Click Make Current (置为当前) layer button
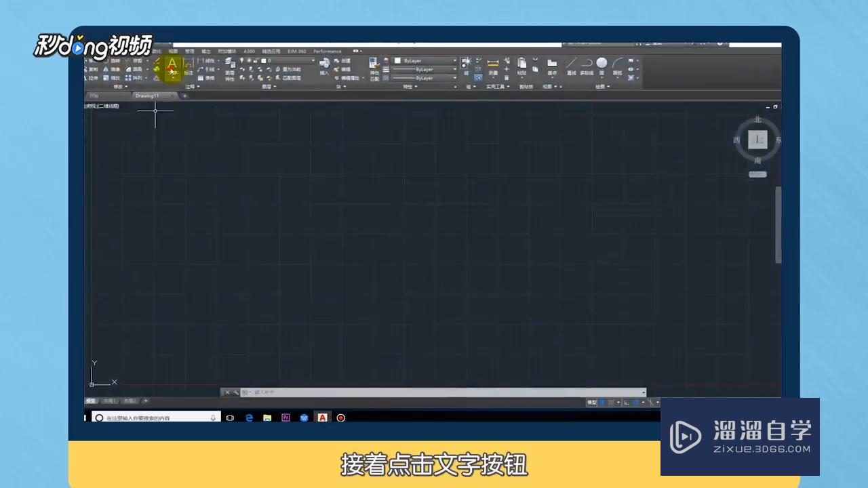This screenshot has height=488, width=868. click(x=287, y=69)
